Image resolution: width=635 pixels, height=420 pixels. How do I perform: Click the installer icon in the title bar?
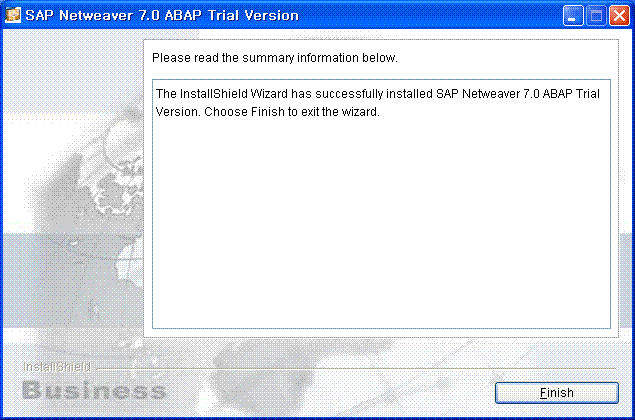click(13, 15)
